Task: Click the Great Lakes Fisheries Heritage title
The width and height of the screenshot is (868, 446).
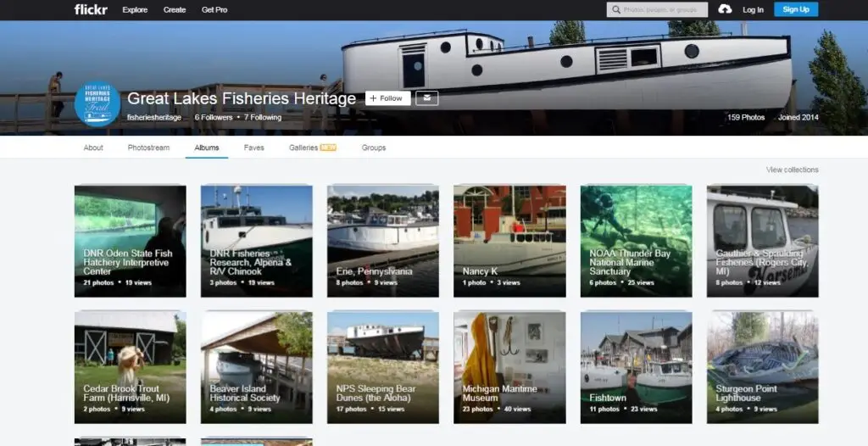Action: 242,98
